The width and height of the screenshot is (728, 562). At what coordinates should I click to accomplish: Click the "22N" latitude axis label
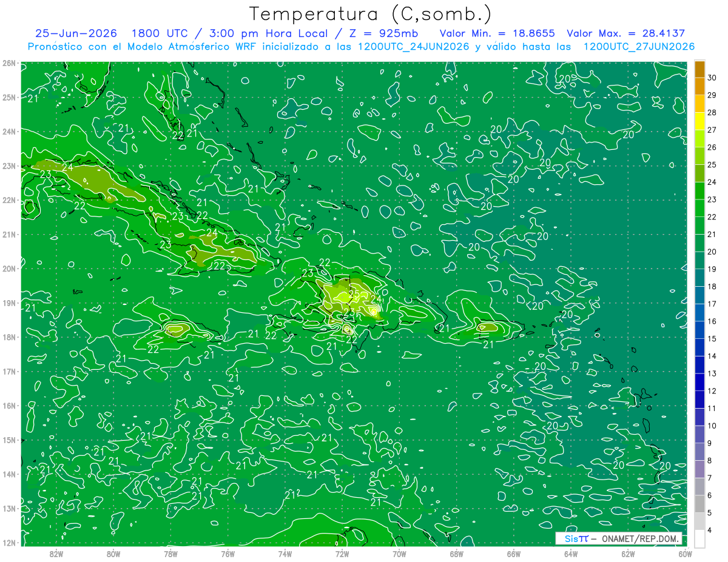[8, 200]
